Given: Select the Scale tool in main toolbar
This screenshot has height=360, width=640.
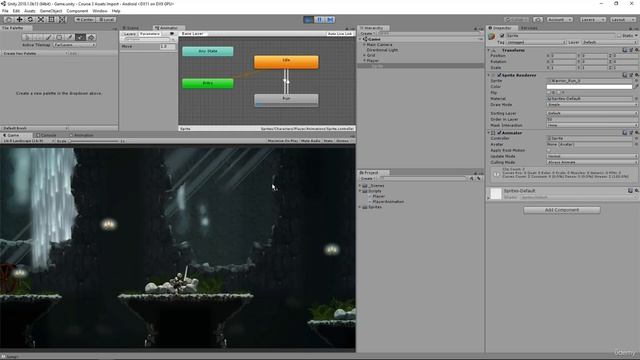Looking at the screenshot, I should coord(40,19).
